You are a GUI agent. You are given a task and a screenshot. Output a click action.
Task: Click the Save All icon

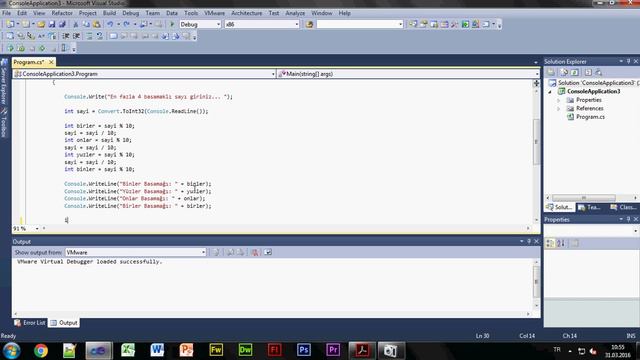(62, 24)
